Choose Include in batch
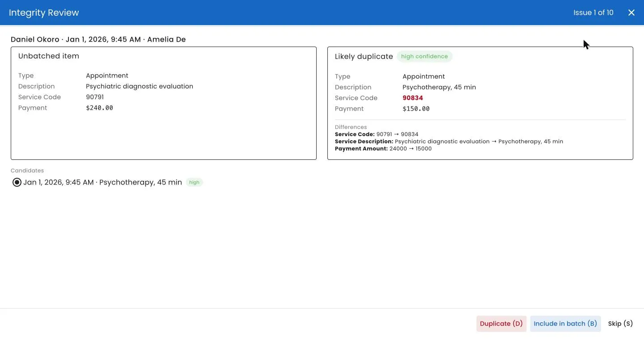The height and width of the screenshot is (339, 644). (565, 324)
